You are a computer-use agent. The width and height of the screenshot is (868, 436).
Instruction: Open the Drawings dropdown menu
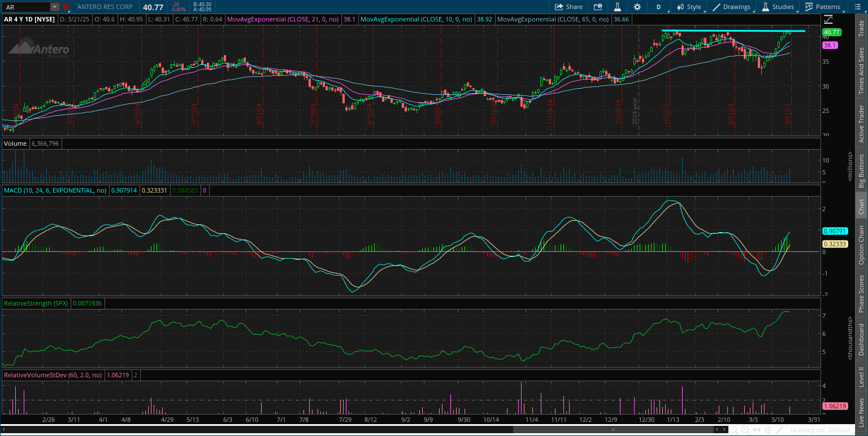732,7
